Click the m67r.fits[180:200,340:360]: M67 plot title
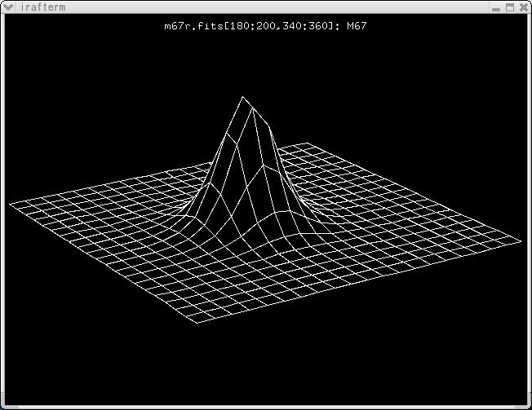This screenshot has height=410, width=532. (265, 26)
